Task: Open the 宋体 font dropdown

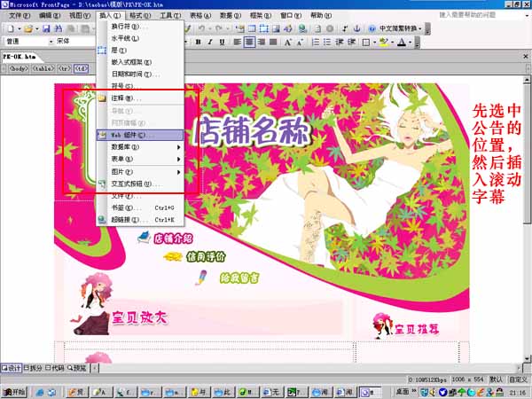Action: (75, 42)
